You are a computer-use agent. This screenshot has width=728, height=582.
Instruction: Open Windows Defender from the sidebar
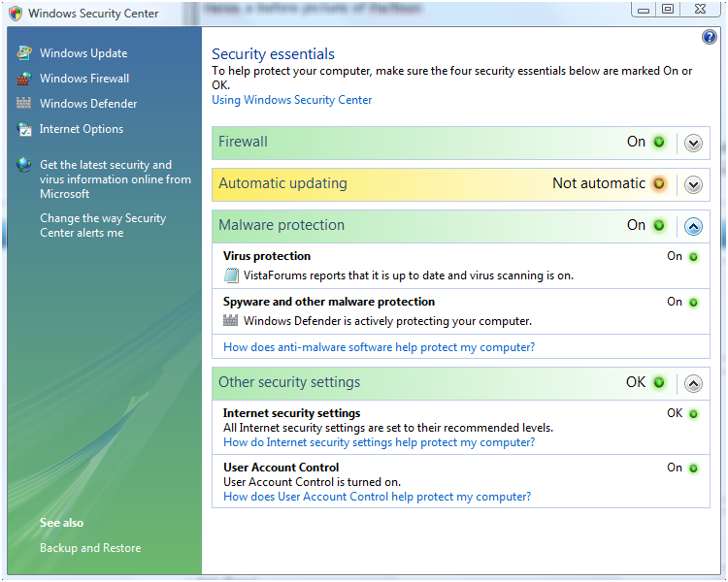pyautogui.click(x=88, y=104)
